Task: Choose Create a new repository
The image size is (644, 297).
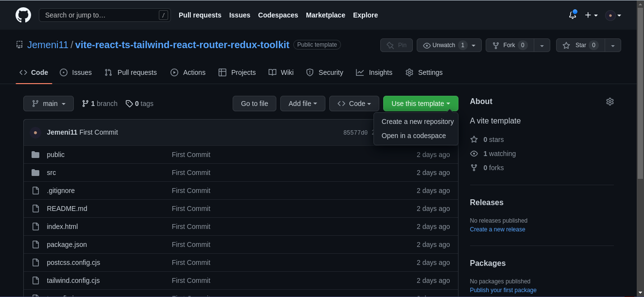Action: [416, 122]
